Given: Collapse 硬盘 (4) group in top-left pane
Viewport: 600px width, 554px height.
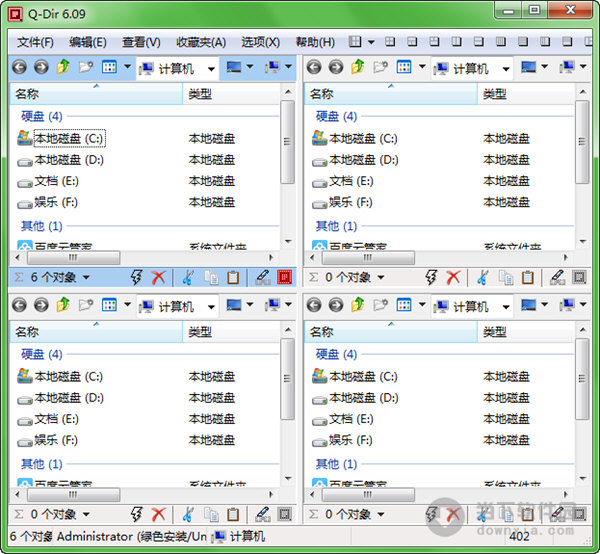Looking at the screenshot, I should (41, 116).
